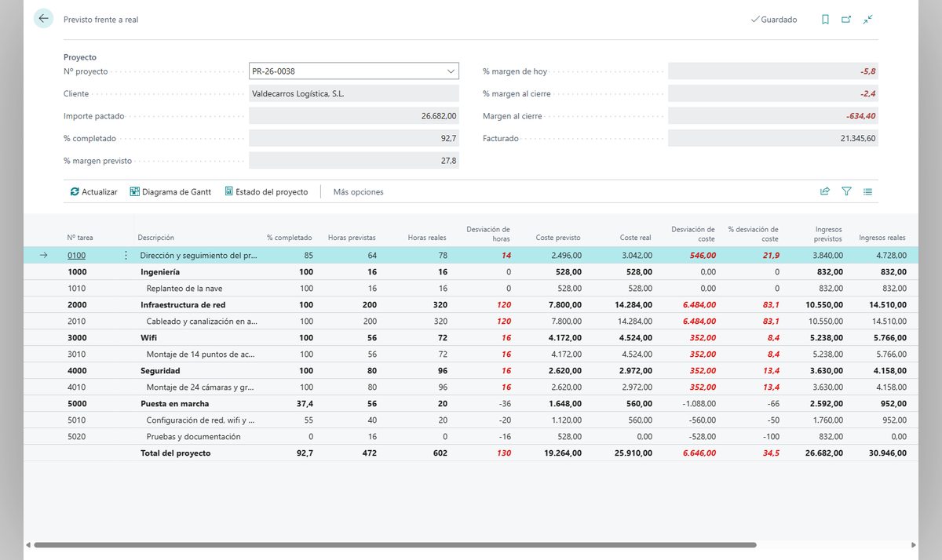The width and height of the screenshot is (942, 560).
Task: Click the Horas previstas column header
Action: click(x=352, y=238)
